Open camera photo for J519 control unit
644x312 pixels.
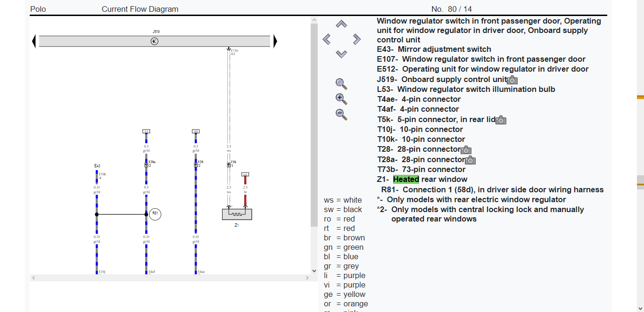point(512,80)
